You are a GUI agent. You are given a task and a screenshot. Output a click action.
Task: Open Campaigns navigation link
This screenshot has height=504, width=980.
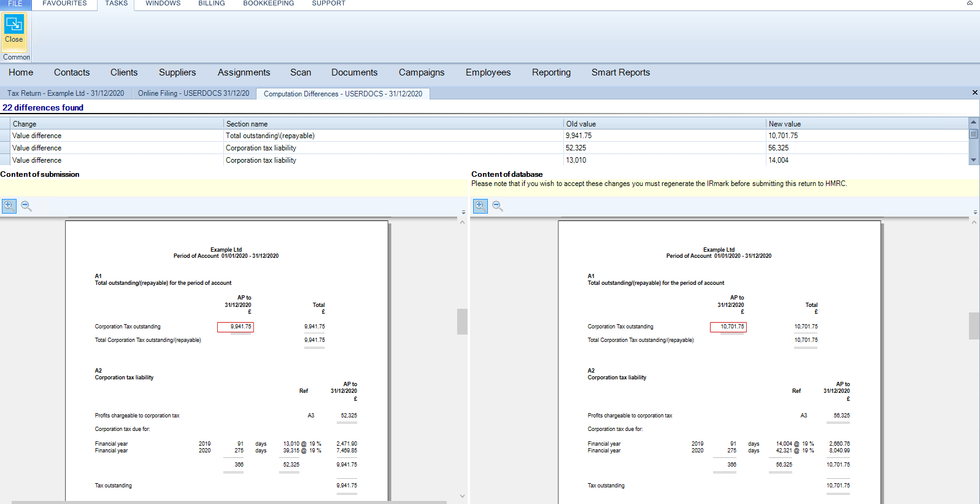click(422, 72)
